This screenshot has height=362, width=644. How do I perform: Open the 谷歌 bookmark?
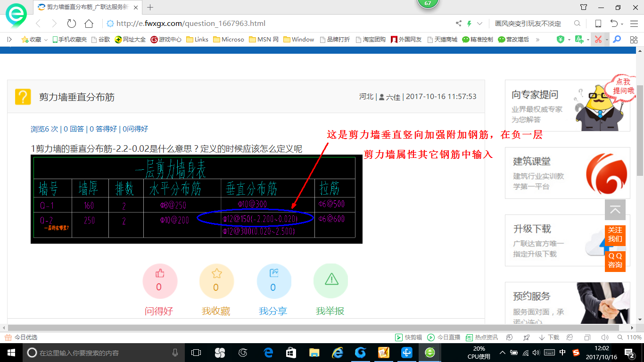click(100, 40)
